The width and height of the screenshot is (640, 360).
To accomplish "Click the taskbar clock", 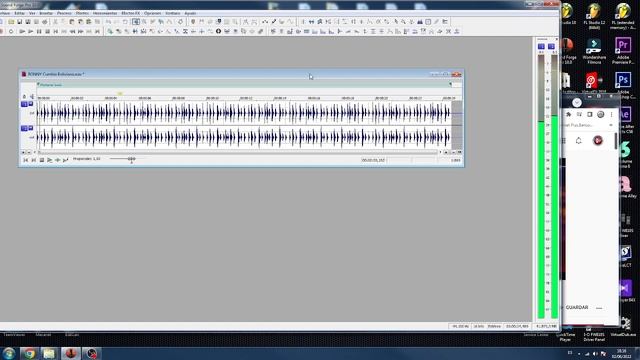I will pos(621,353).
